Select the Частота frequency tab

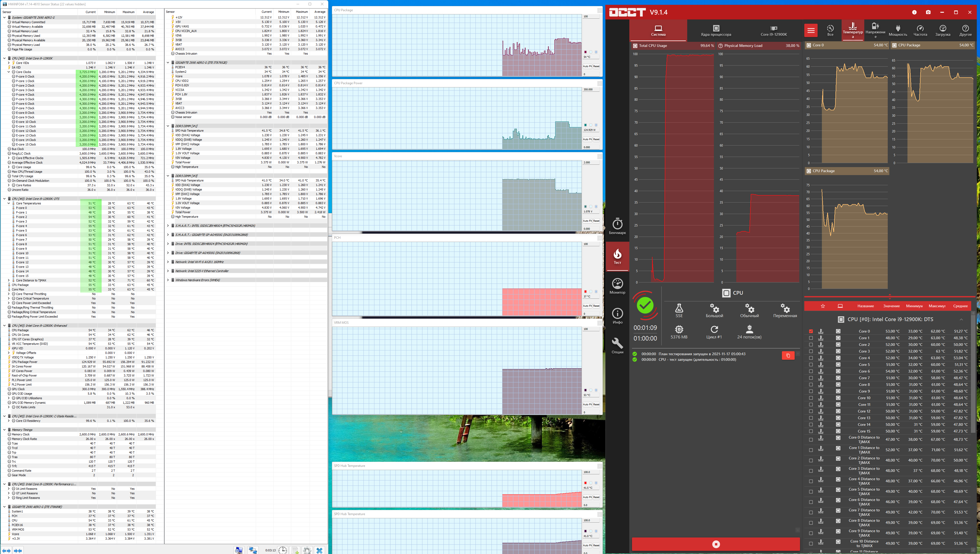[920, 30]
